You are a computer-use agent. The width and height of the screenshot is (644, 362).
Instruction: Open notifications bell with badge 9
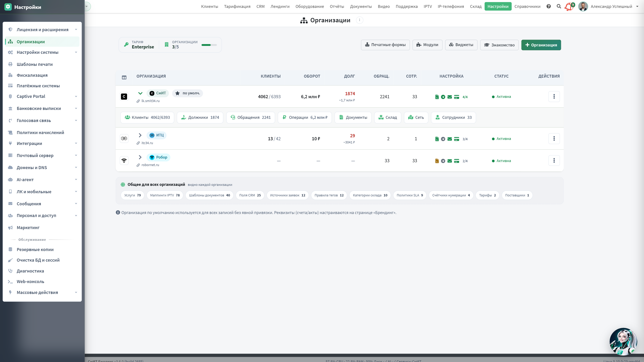[570, 7]
